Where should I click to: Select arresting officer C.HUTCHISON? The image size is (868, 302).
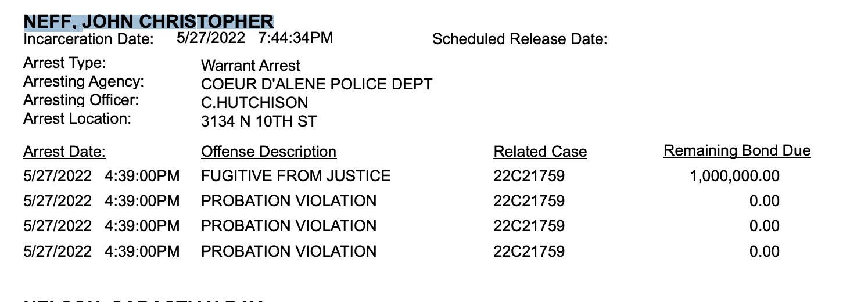click(x=254, y=103)
